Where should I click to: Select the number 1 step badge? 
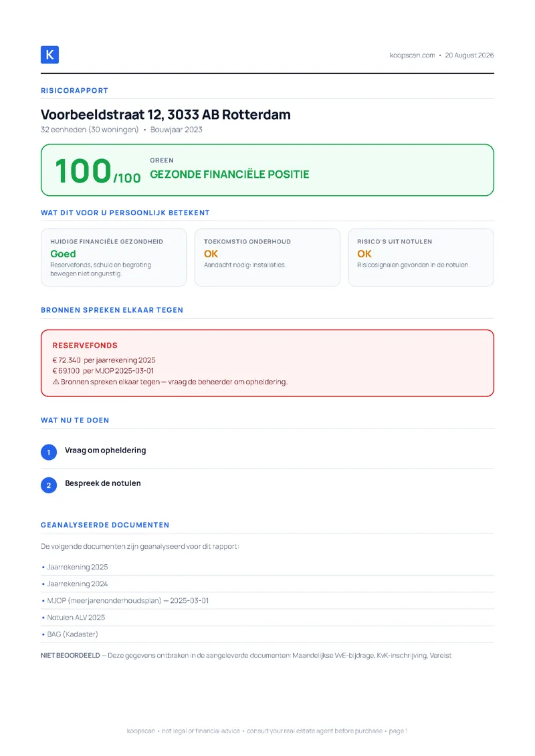pyautogui.click(x=49, y=453)
